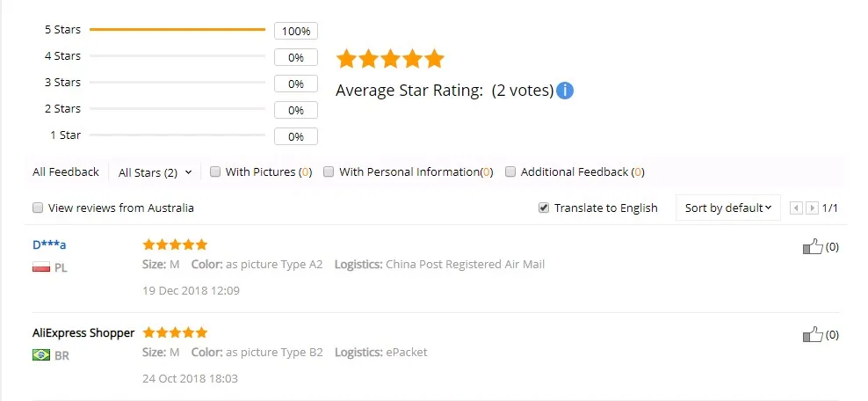Click the 4 Stars 0% percentage box

click(295, 57)
